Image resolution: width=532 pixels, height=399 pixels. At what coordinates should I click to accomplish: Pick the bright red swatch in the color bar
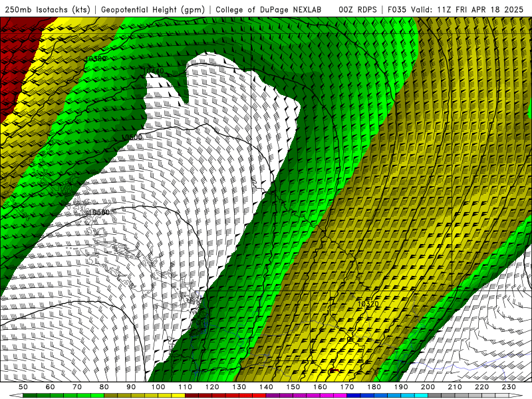[x=259, y=396]
